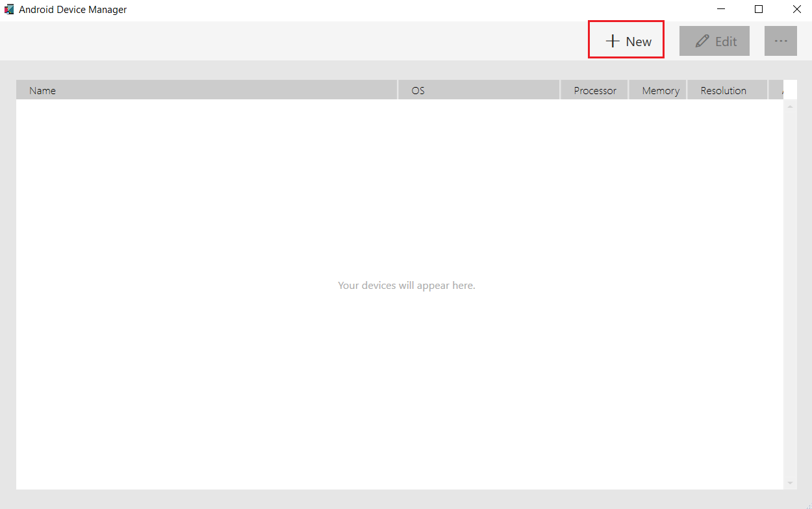The image size is (812, 509).
Task: Click the Android Device Manager title bar icon
Action: point(9,9)
